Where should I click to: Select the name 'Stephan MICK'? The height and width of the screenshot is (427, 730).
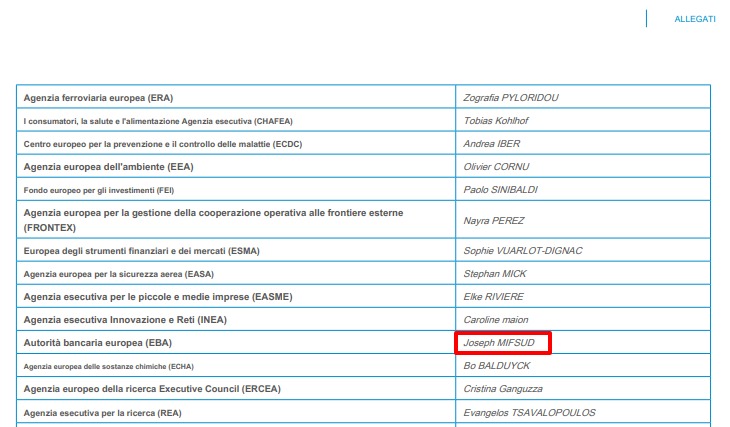[x=494, y=274]
